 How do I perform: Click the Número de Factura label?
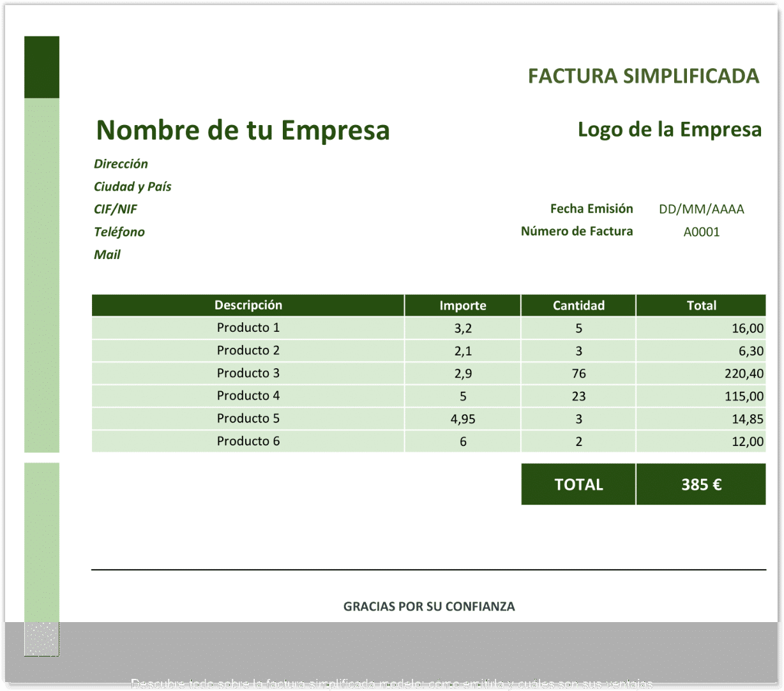click(577, 232)
